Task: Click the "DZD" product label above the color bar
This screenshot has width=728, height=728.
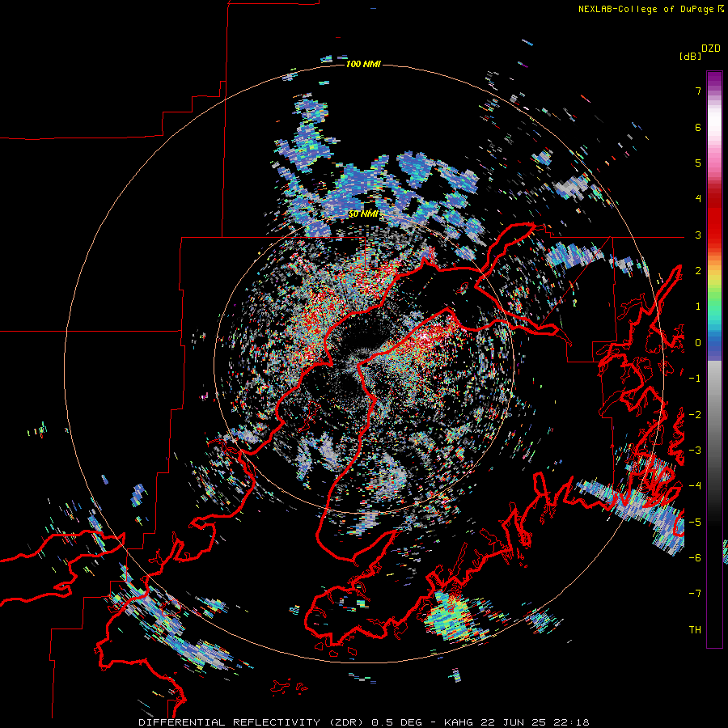Action: 711,49
